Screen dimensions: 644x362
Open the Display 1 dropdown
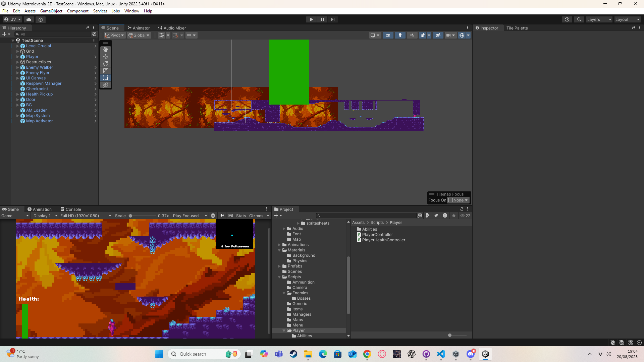[x=45, y=216]
